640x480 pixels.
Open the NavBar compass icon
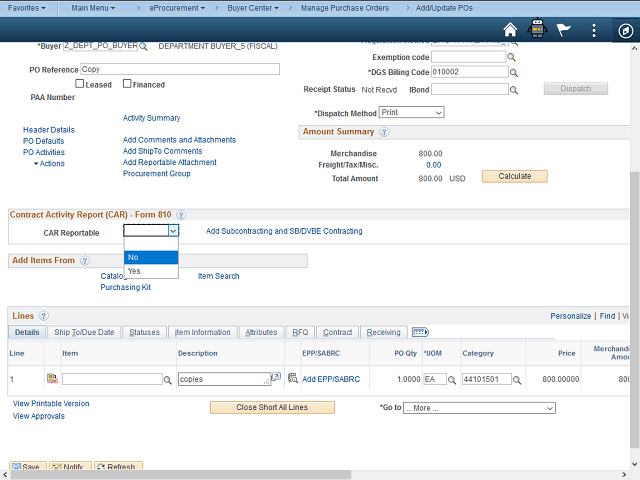(x=622, y=29)
